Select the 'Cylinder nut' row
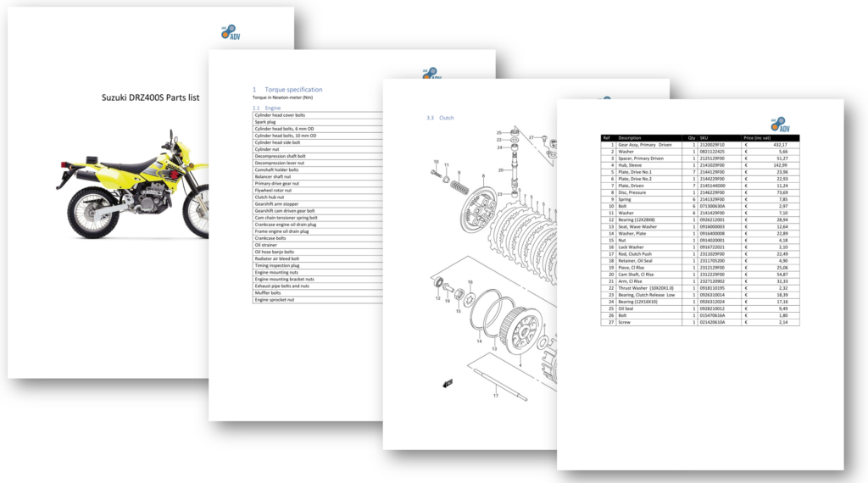The width and height of the screenshot is (868, 483). pyautogui.click(x=318, y=149)
